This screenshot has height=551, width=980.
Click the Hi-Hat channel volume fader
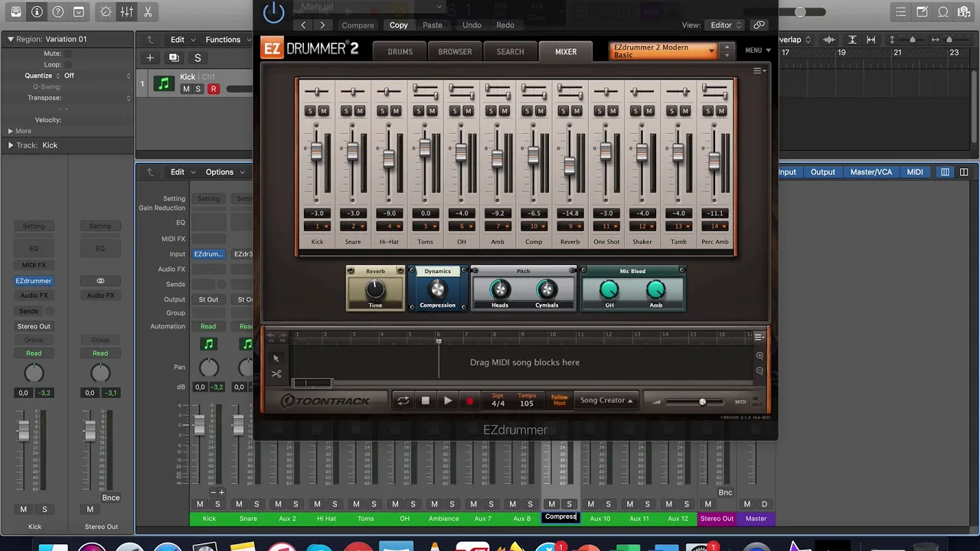(x=389, y=159)
